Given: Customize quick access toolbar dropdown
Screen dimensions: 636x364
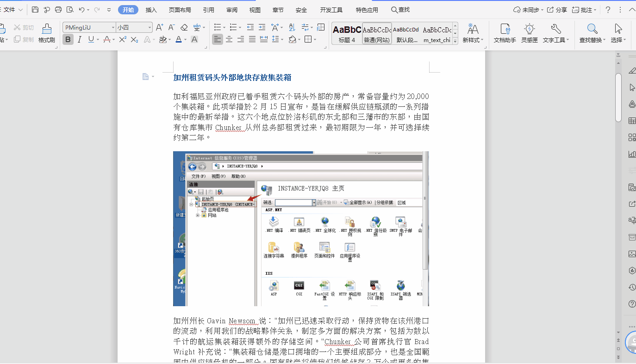Looking at the screenshot, I should coord(109,10).
